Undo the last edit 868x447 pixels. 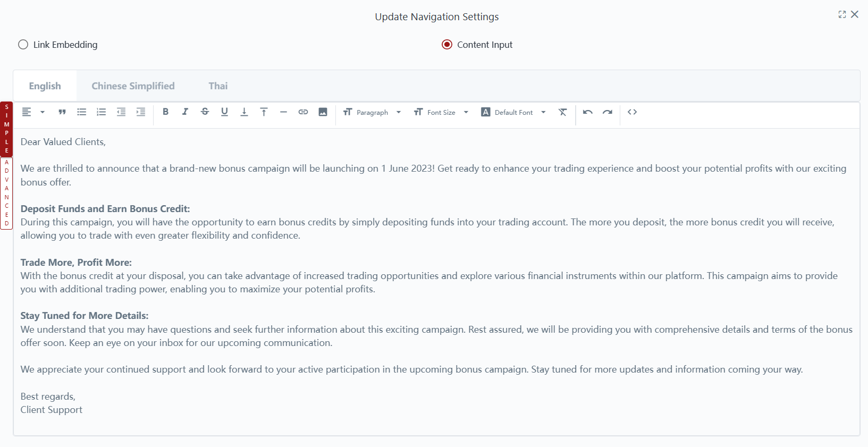pos(587,112)
